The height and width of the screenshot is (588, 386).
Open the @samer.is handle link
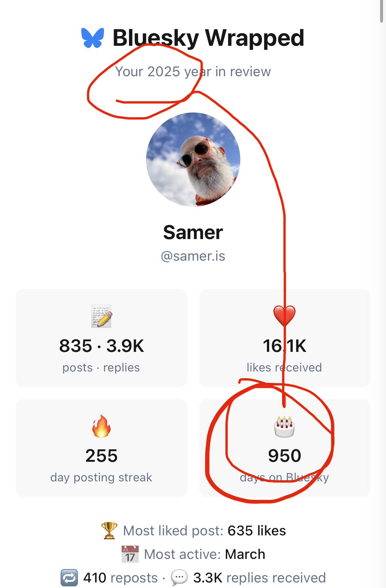[193, 256]
